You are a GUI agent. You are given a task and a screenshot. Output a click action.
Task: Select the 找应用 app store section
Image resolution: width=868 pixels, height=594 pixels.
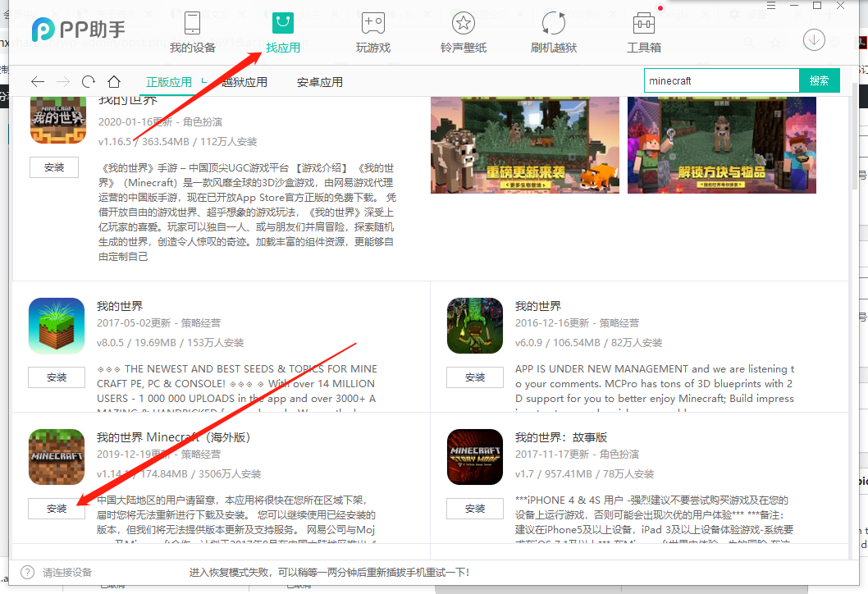point(283,32)
